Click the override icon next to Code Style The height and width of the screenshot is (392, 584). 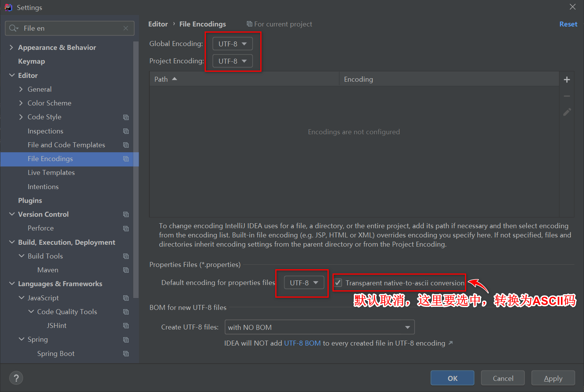126,117
